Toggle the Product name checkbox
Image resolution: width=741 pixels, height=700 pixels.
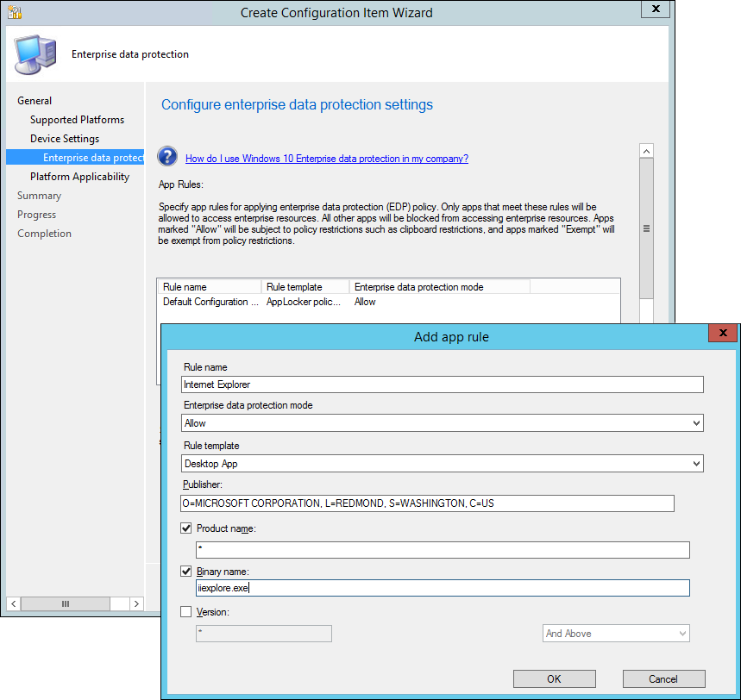pyautogui.click(x=186, y=528)
